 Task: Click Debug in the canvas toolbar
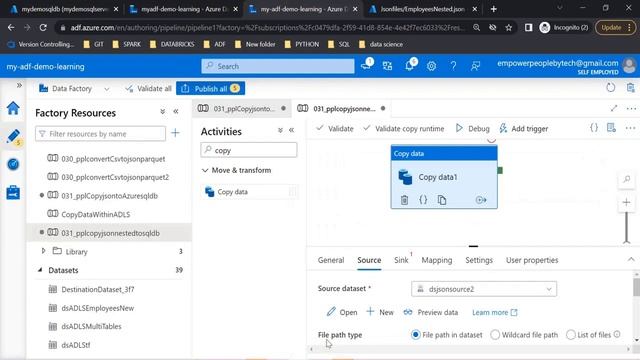(x=473, y=129)
